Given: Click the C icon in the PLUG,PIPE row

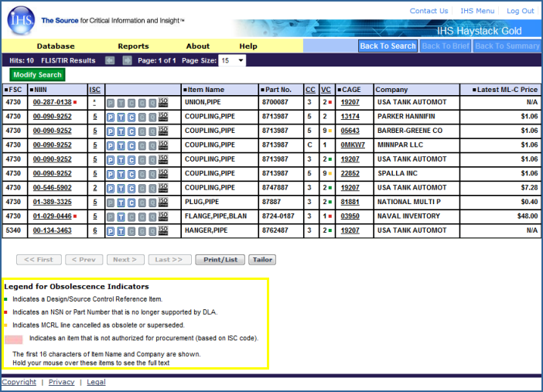Looking at the screenshot, I should 131,203.
